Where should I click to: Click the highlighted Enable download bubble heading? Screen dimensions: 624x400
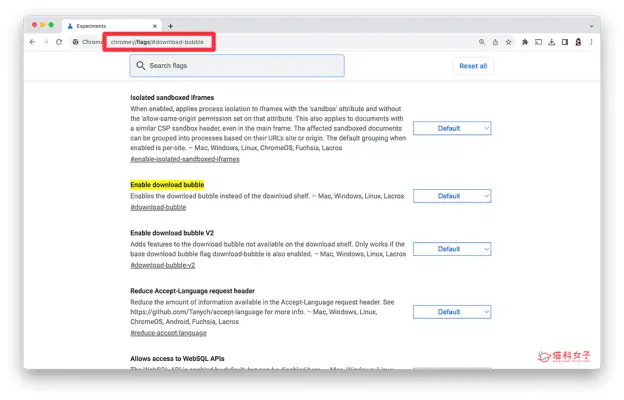167,185
